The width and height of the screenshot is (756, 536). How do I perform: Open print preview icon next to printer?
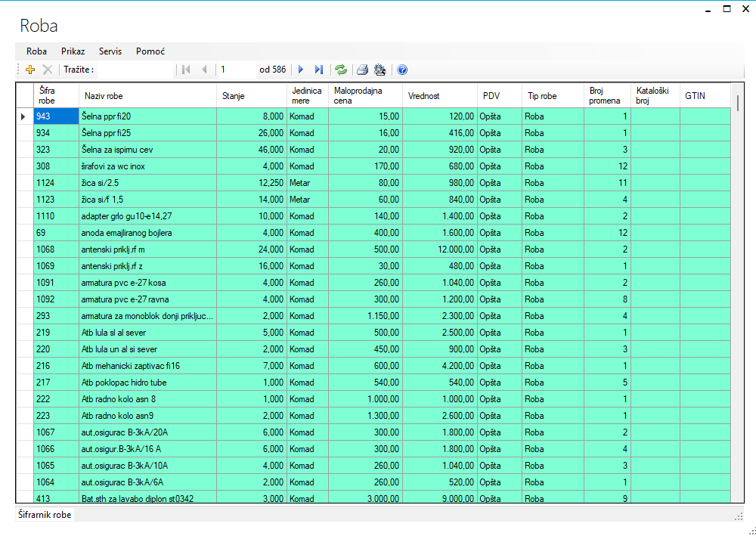point(380,70)
